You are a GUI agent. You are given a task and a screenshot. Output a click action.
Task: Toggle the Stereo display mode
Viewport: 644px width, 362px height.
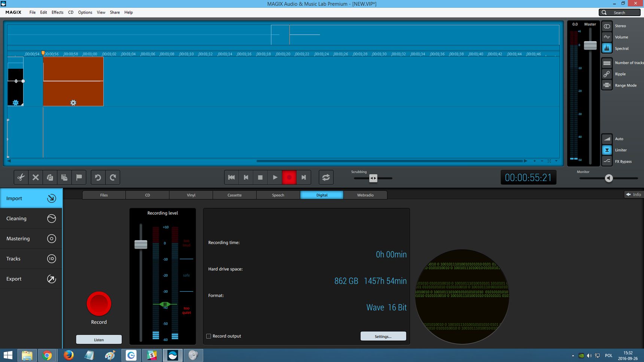(607, 26)
